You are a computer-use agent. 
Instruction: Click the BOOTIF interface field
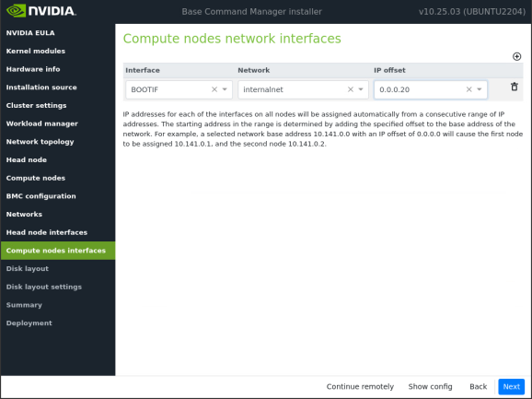click(x=179, y=89)
